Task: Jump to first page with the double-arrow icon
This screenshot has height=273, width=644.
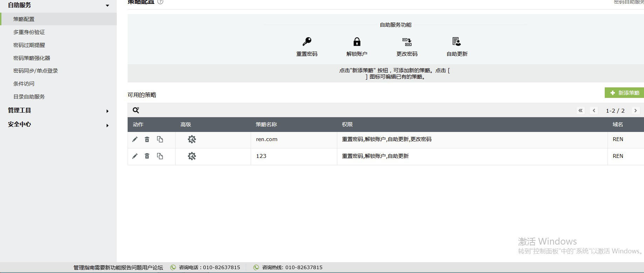Action: (x=581, y=111)
